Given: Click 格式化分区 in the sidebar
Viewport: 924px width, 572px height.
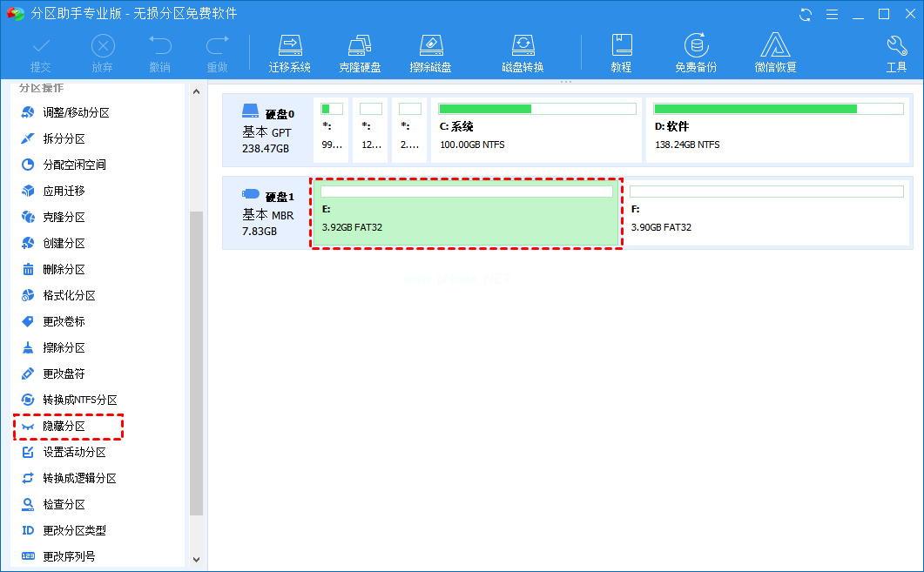Looking at the screenshot, I should click(x=69, y=295).
